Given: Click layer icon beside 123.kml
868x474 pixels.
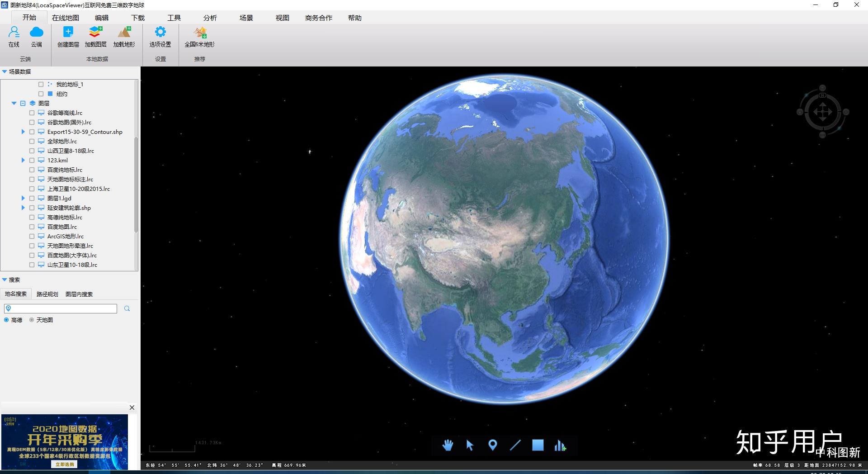Looking at the screenshot, I should click(x=41, y=160).
